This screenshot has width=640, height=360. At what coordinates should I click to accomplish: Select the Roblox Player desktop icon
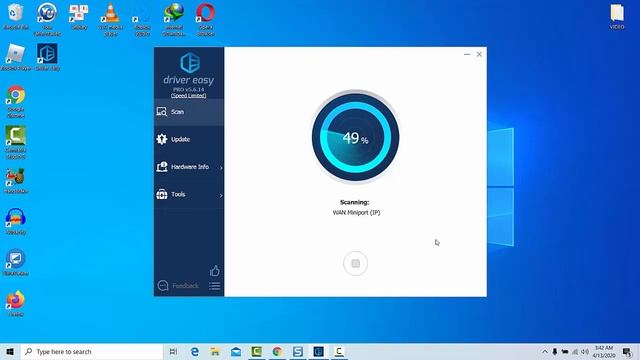pyautogui.click(x=16, y=57)
